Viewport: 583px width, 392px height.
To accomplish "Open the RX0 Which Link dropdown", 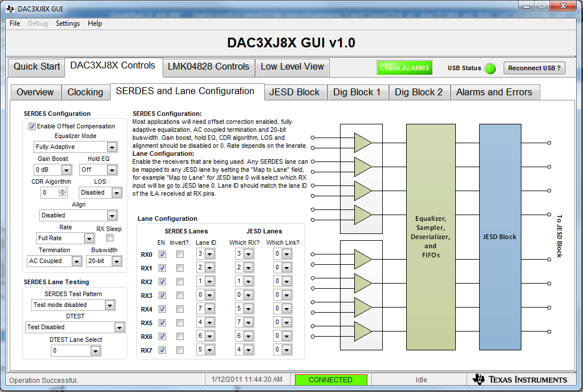I will (x=286, y=254).
